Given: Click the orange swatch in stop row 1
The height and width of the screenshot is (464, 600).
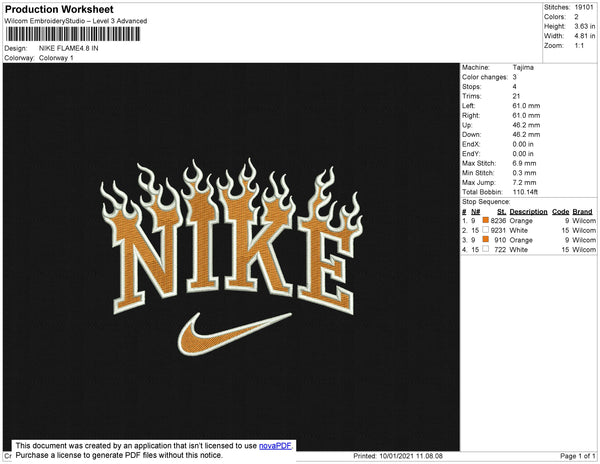Looking at the screenshot, I should click(486, 220).
